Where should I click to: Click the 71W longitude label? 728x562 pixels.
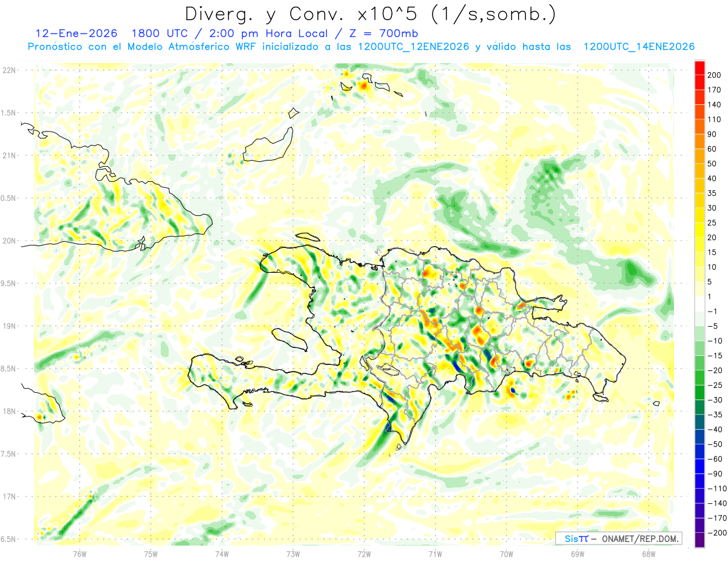[x=435, y=553]
